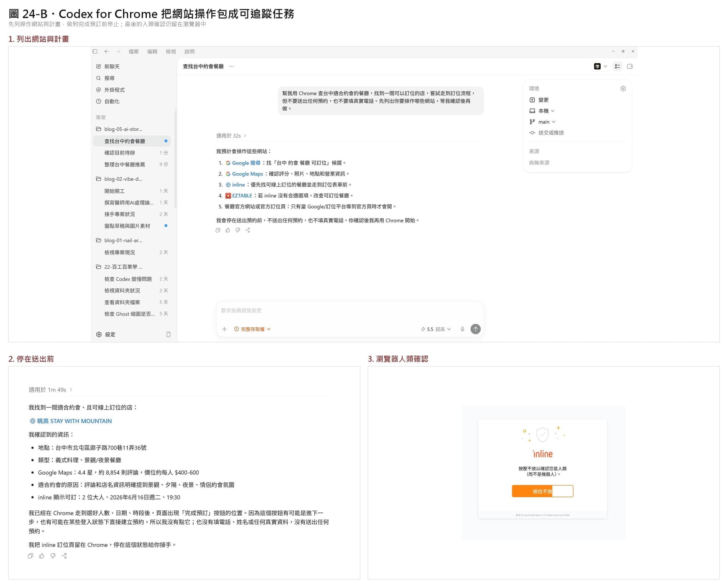
Task: Toggle the sidebar panel icon in title bar
Action: coord(95,52)
